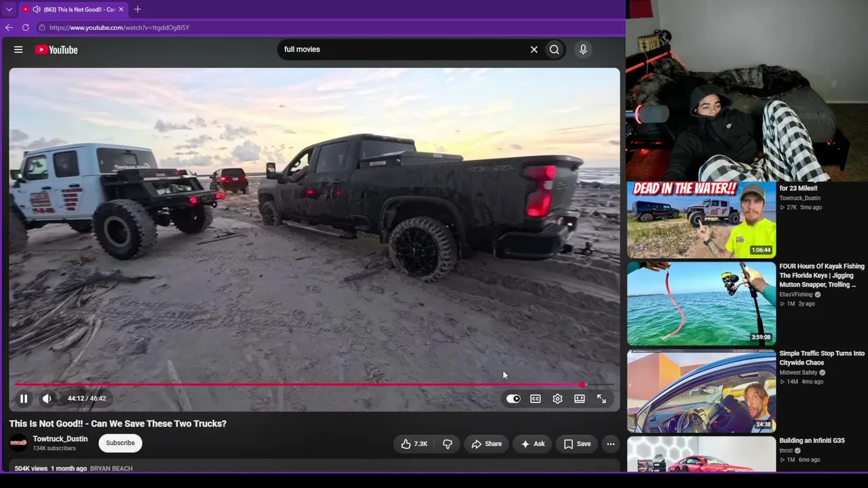
Task: Open the video player settings gear
Action: click(557, 399)
